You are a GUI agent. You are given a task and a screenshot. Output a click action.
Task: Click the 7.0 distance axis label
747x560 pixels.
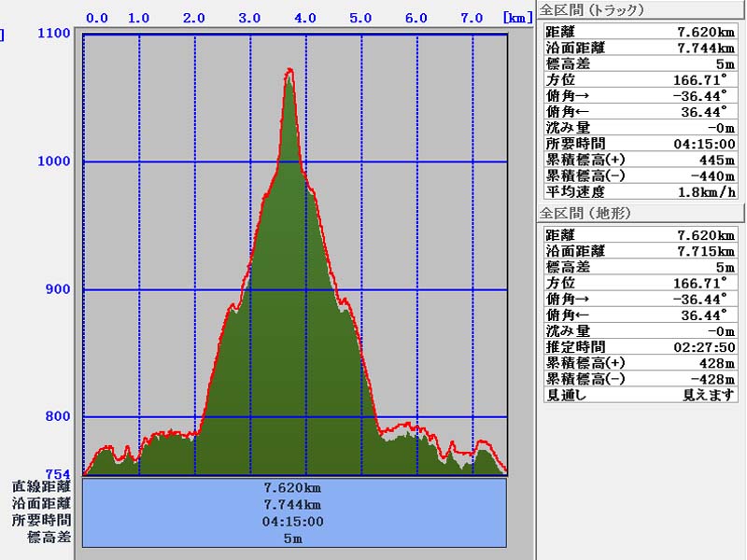[x=472, y=18]
